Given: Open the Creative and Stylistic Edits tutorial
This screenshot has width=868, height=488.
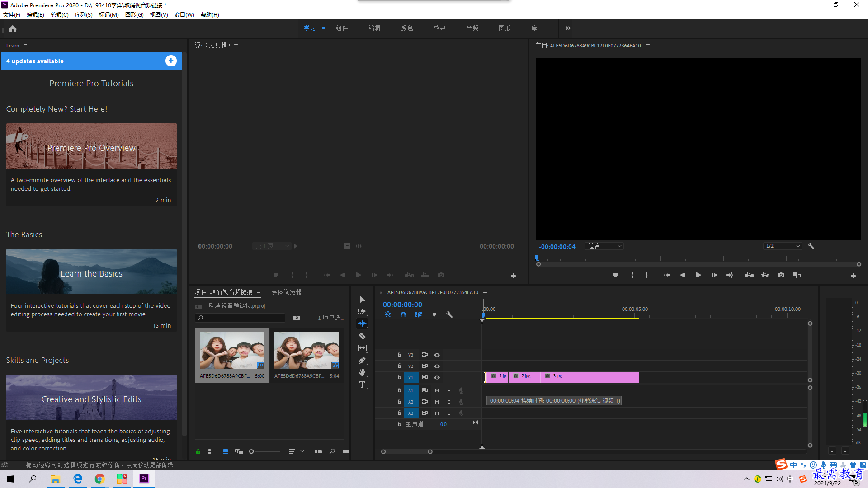Looking at the screenshot, I should (91, 397).
